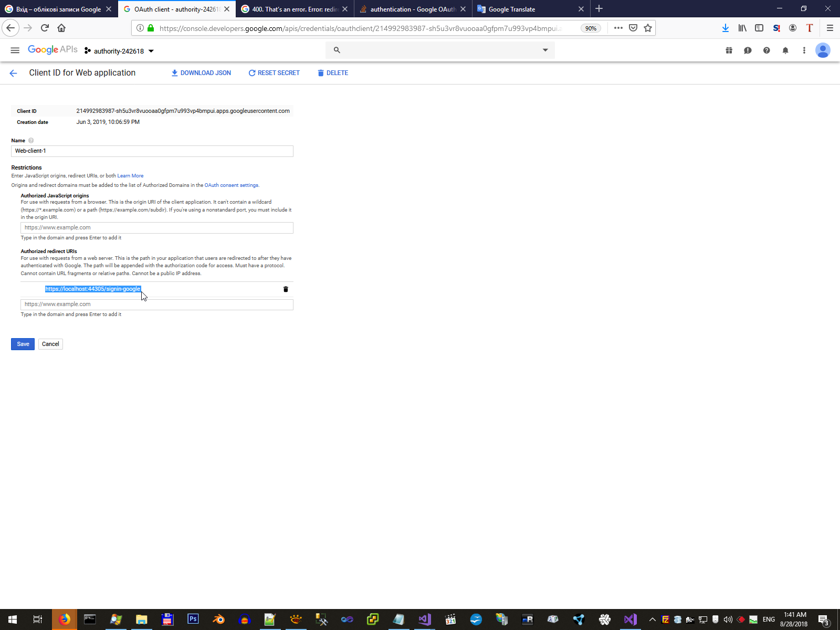
Task: Open the system volume speaker icon
Action: (728, 619)
